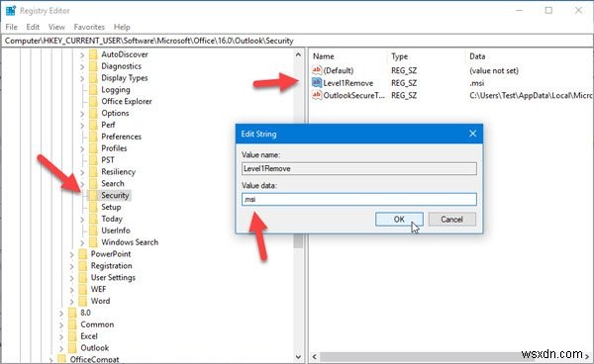Expand the Display Types key
The height and width of the screenshot is (364, 594).
tap(82, 78)
